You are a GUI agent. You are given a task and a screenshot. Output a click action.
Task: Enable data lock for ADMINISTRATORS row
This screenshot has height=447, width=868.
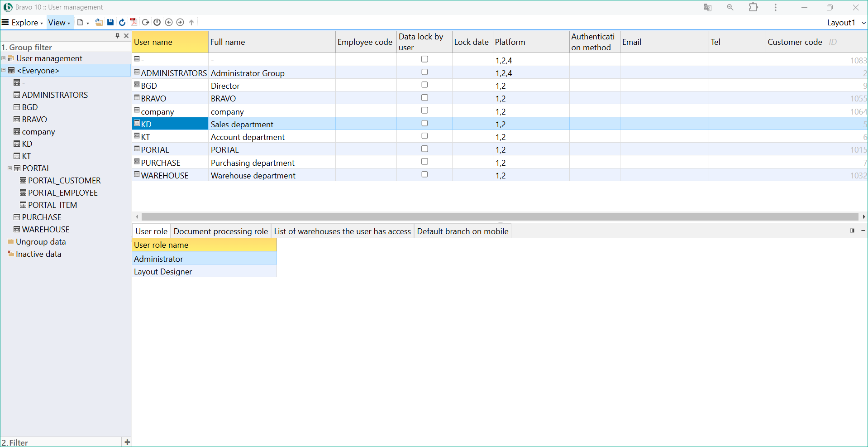tap(424, 72)
